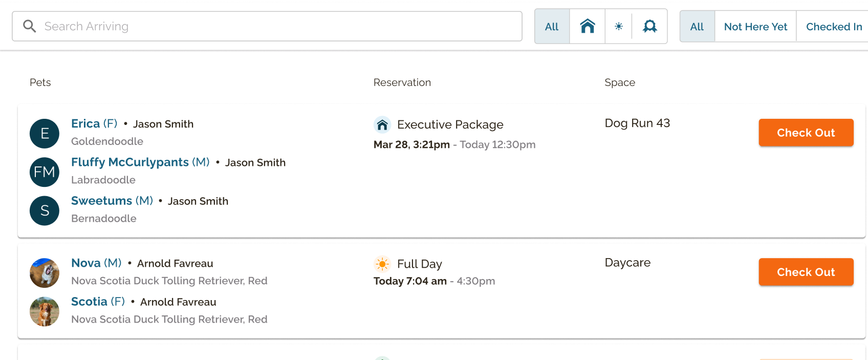Screen dimensions: 868x360
Task: Check out Dog Run 43 reservation
Action: point(806,133)
